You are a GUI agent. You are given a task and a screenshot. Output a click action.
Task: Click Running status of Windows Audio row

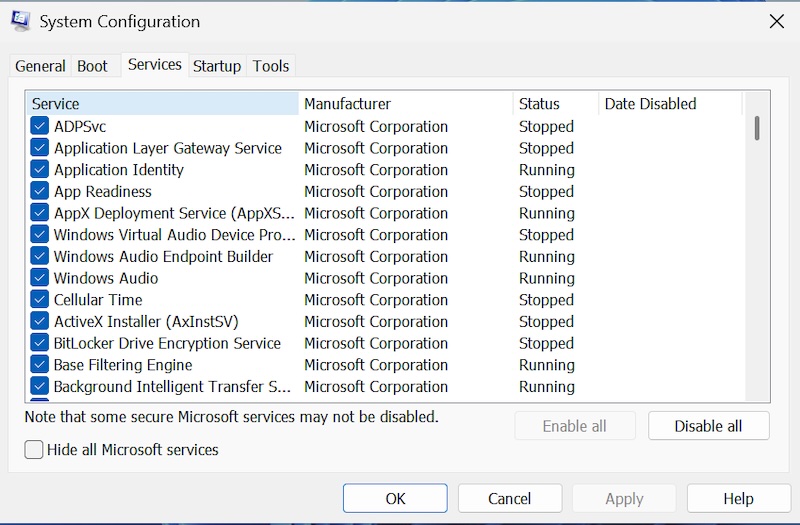(x=547, y=278)
